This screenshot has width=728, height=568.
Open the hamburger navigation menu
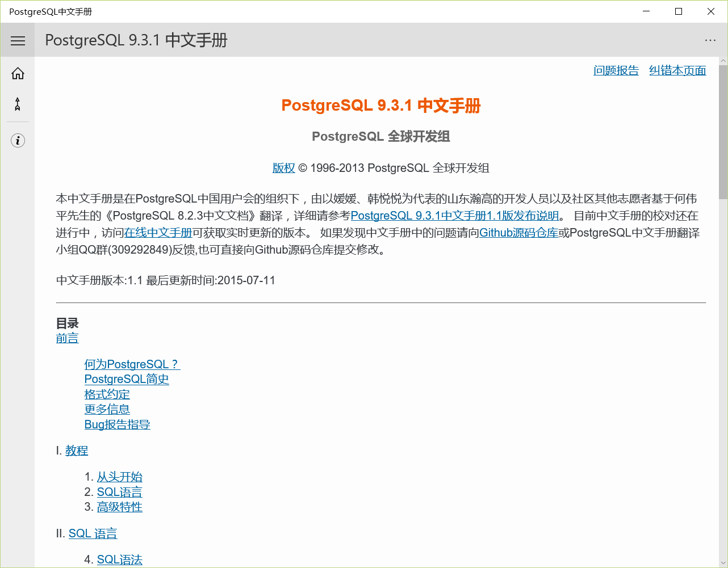pos(18,40)
